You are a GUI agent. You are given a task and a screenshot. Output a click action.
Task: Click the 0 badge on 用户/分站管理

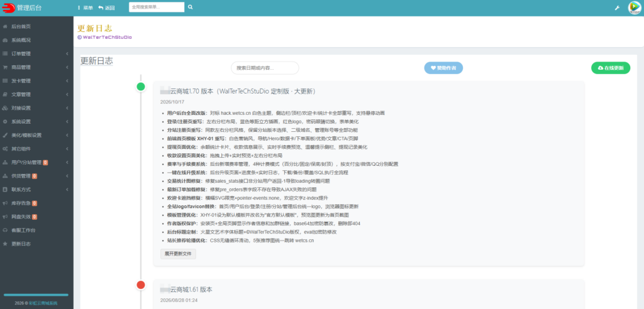pyautogui.click(x=45, y=163)
